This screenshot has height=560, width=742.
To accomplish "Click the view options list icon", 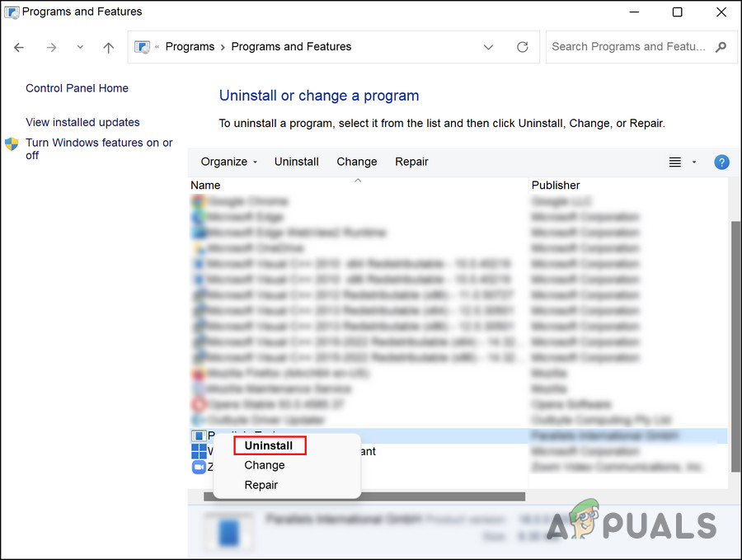I will pyautogui.click(x=675, y=162).
